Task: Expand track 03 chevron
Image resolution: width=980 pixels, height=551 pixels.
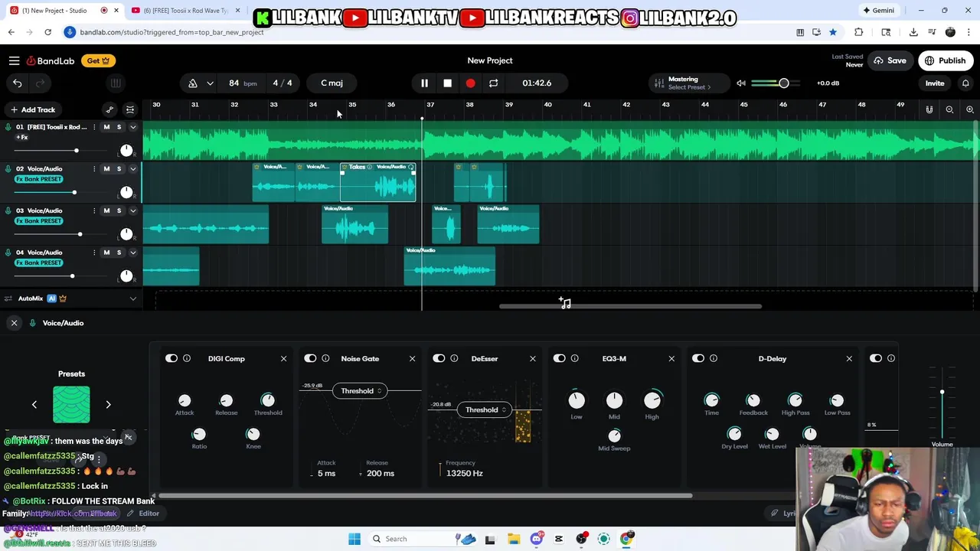Action: [x=132, y=210]
